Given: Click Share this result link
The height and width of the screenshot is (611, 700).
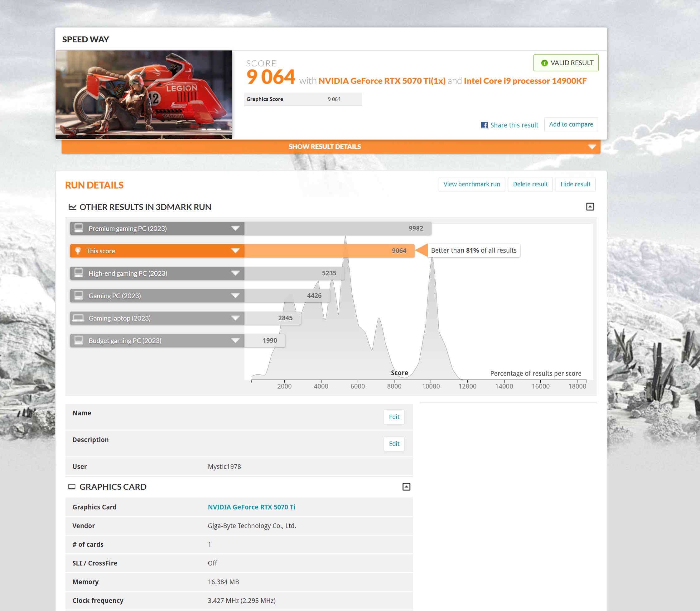Looking at the screenshot, I should pyautogui.click(x=514, y=125).
